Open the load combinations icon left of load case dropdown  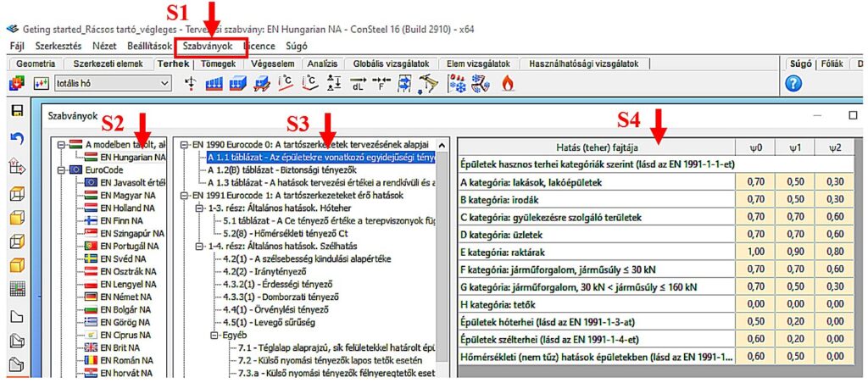tap(42, 84)
